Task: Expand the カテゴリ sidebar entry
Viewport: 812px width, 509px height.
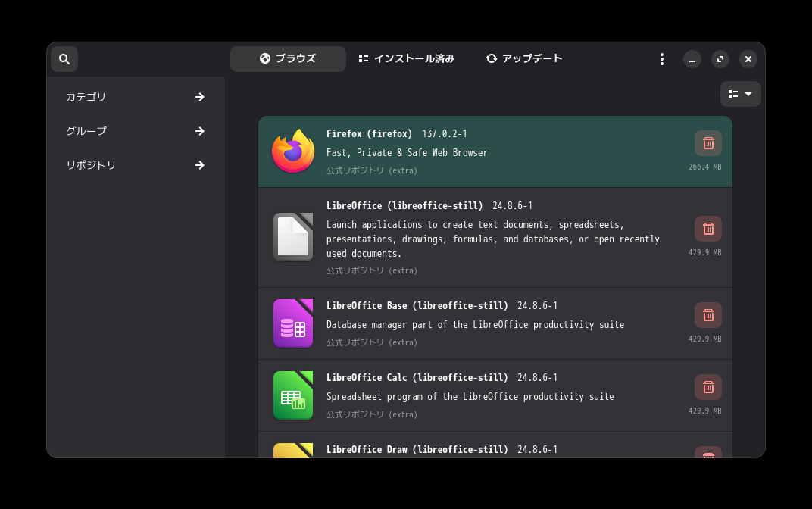Action: [x=136, y=97]
